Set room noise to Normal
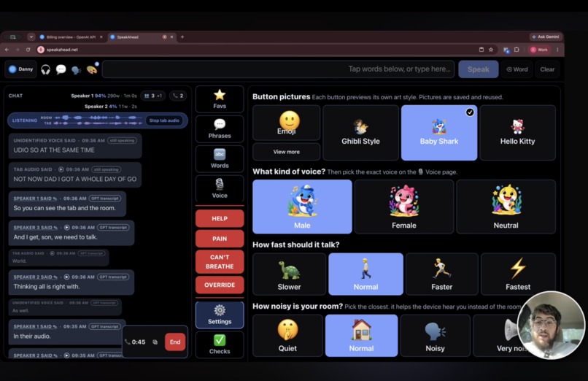 coord(361,336)
